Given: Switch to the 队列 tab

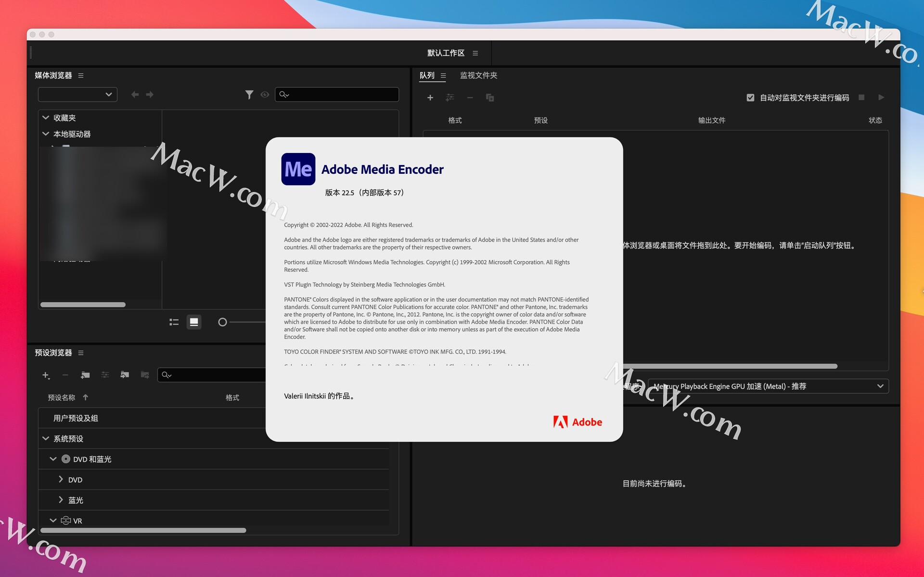Looking at the screenshot, I should pyautogui.click(x=427, y=76).
